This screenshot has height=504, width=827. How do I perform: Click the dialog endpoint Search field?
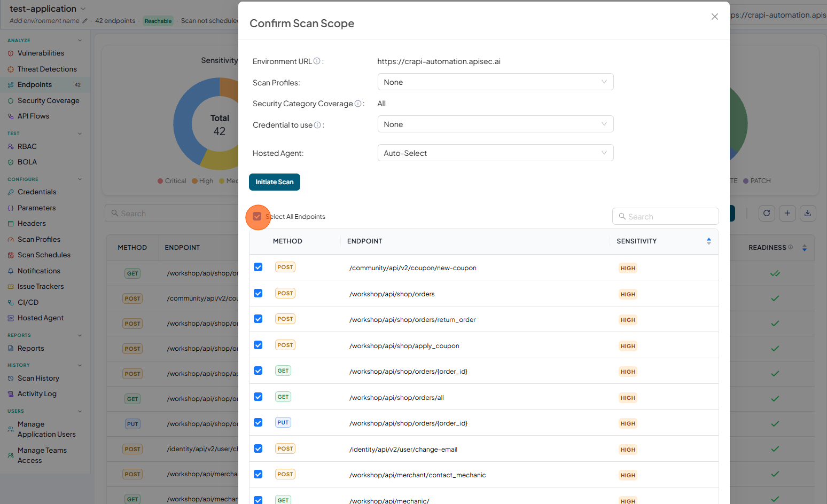(x=665, y=216)
